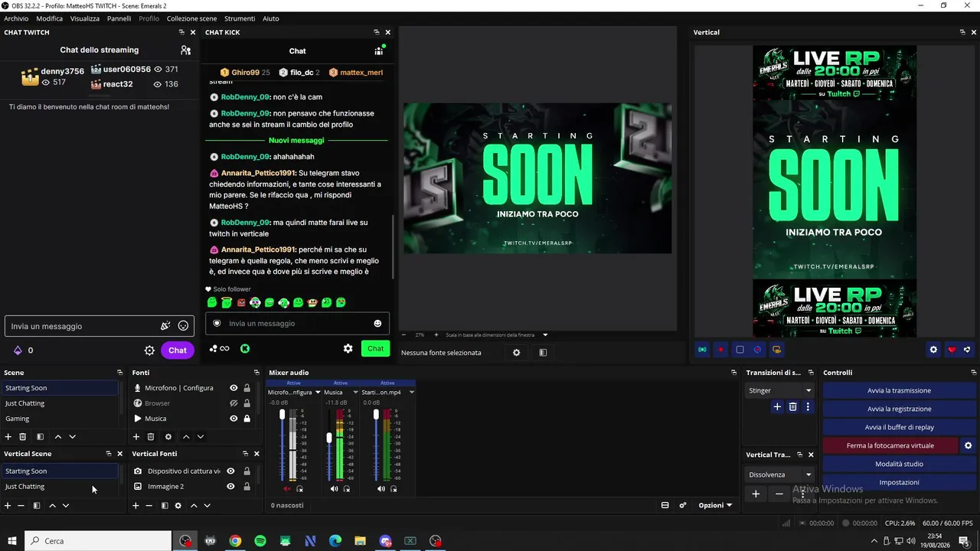Click Ferma la fotocamera virtuale button
Screen dimensions: 980x551
890,445
